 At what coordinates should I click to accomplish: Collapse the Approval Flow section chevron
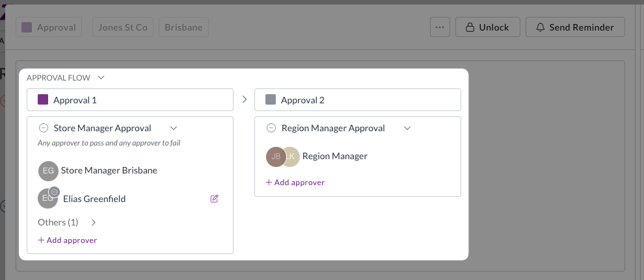coord(101,78)
